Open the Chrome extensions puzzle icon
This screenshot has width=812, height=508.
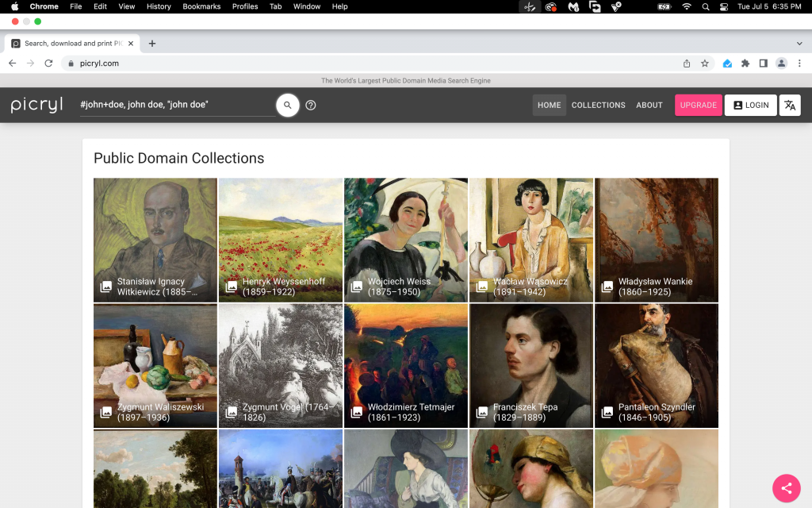click(745, 63)
